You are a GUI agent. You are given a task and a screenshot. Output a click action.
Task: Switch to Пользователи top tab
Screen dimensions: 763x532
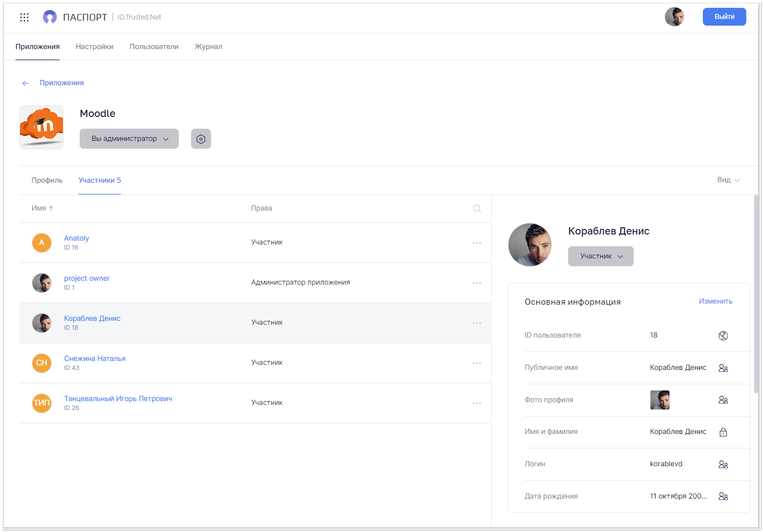tap(154, 47)
